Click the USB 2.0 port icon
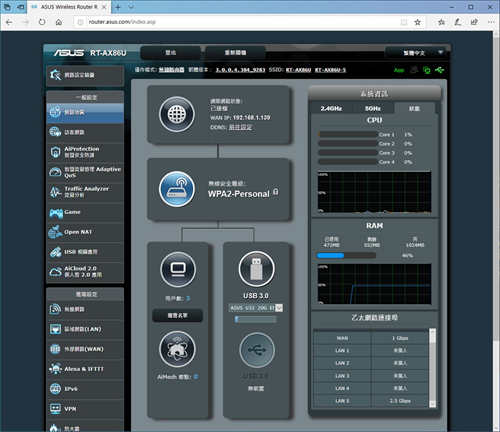The image size is (500, 432). 257,350
